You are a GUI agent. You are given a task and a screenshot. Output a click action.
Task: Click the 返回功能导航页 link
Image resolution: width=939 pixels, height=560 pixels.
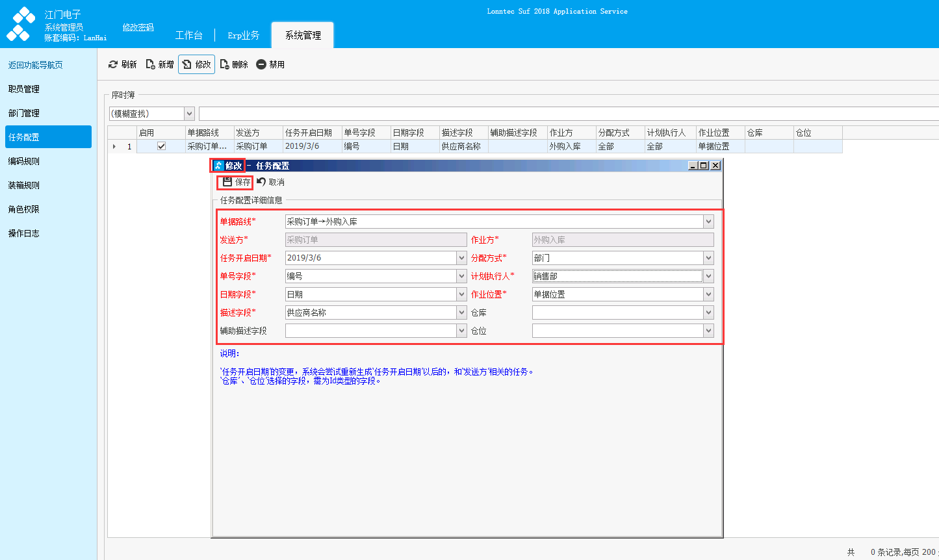click(x=36, y=65)
